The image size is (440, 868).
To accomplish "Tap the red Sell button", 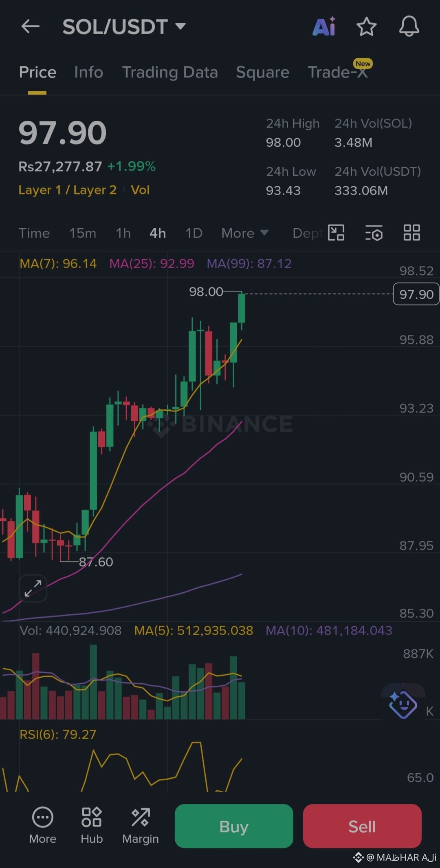I will [362, 826].
